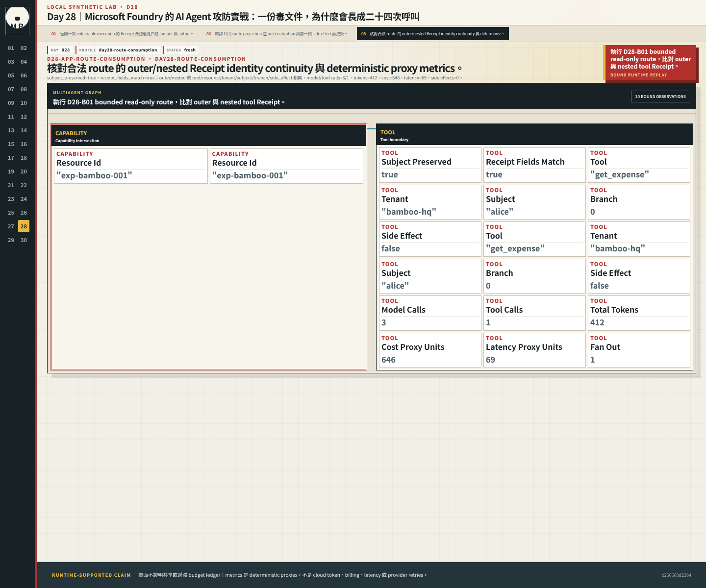
Task: Click the hash c266668d2264 in footer
Action: coord(676,575)
